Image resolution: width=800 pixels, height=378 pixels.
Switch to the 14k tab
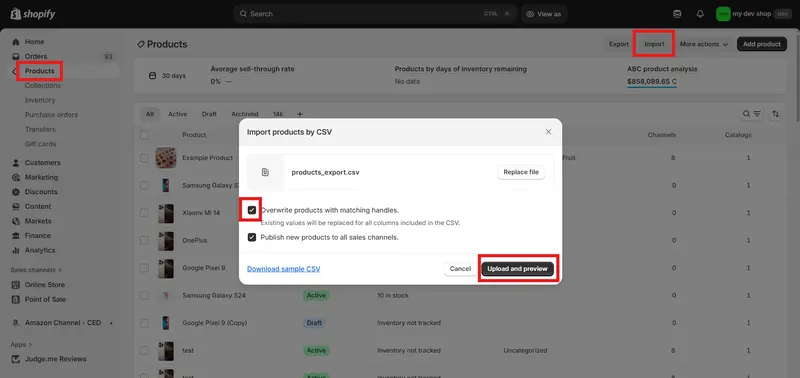point(278,114)
